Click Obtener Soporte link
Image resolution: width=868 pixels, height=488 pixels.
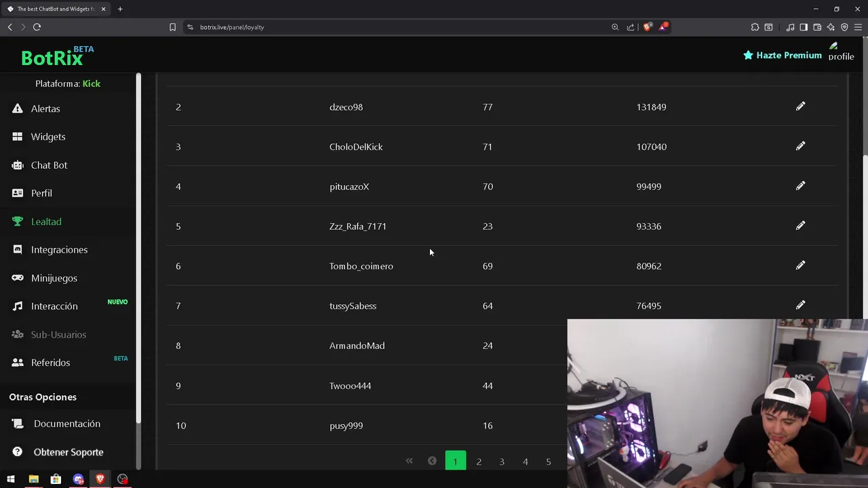pyautogui.click(x=68, y=452)
